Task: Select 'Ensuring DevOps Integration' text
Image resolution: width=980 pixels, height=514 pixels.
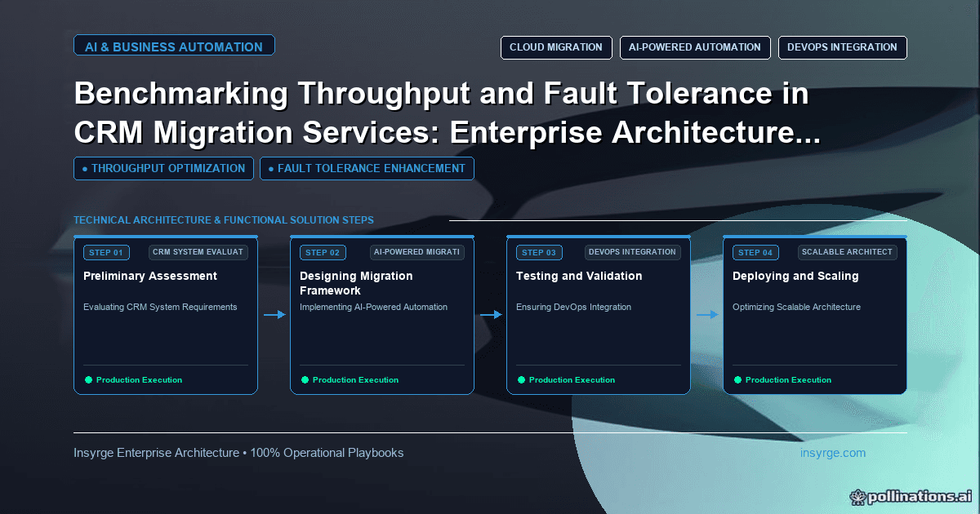Action: click(x=573, y=307)
